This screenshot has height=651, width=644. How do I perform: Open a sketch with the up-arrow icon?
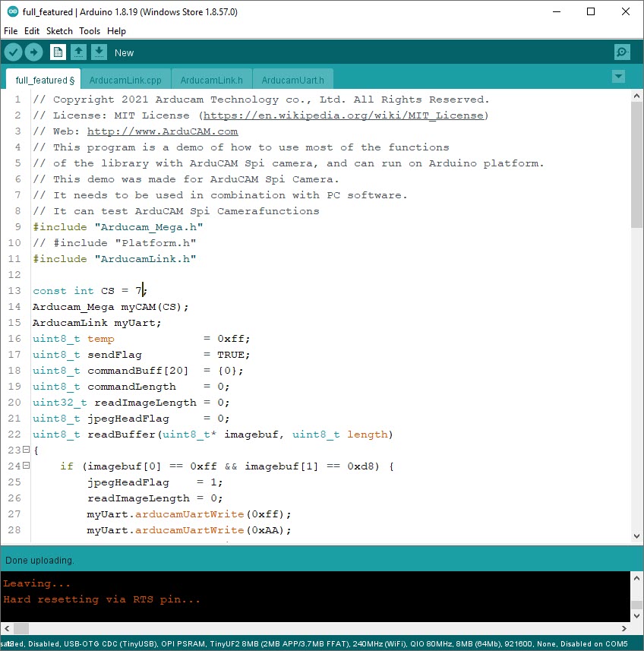pyautogui.click(x=78, y=52)
